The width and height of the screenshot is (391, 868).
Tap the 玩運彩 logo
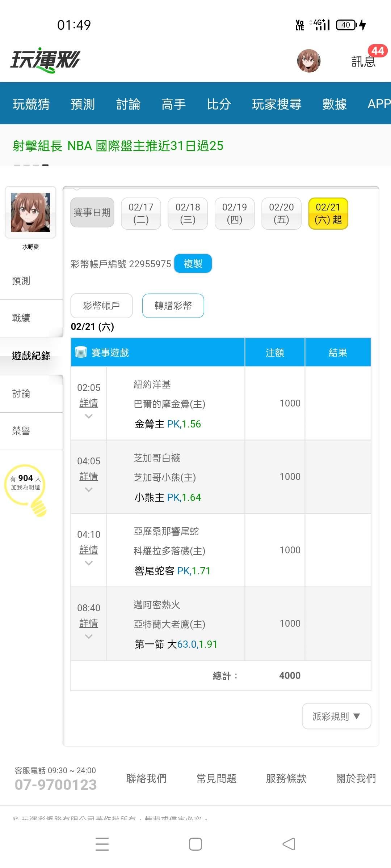point(45,60)
